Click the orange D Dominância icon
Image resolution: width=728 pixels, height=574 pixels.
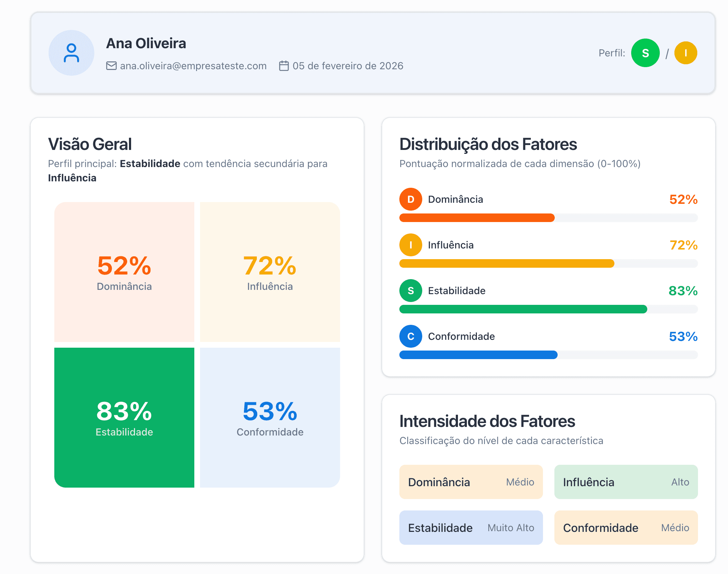tap(410, 199)
